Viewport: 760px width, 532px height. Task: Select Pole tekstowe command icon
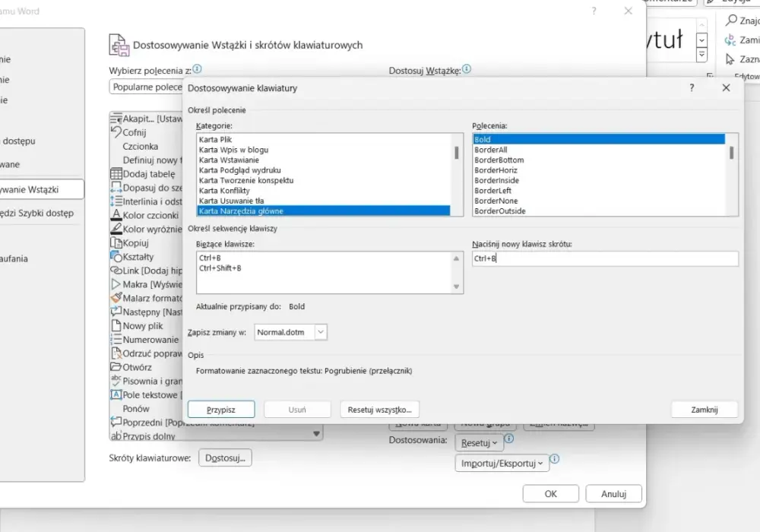(x=116, y=394)
